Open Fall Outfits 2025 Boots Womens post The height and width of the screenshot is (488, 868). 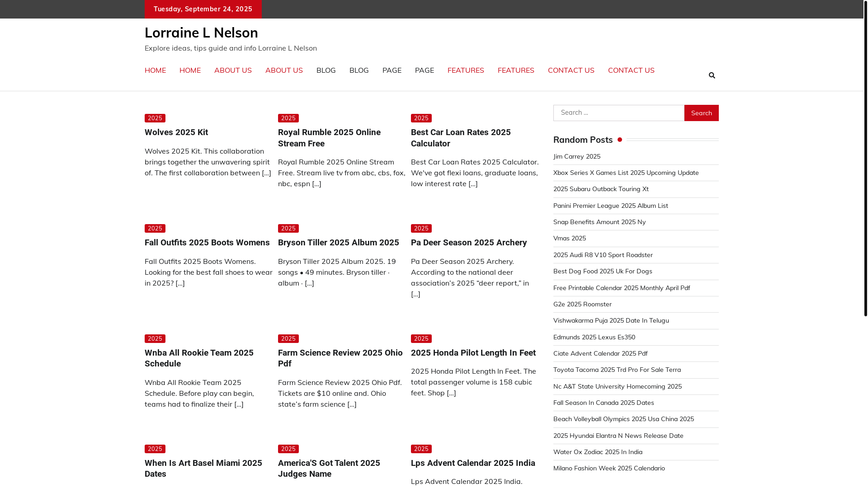207,243
